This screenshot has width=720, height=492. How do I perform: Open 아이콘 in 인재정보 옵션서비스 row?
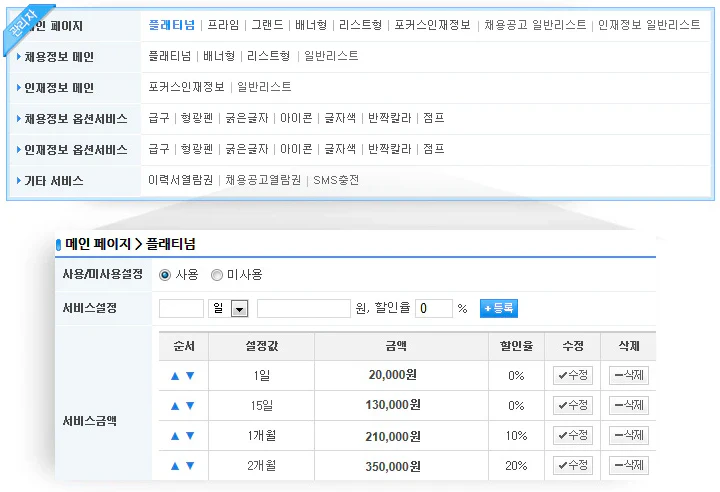point(296,149)
